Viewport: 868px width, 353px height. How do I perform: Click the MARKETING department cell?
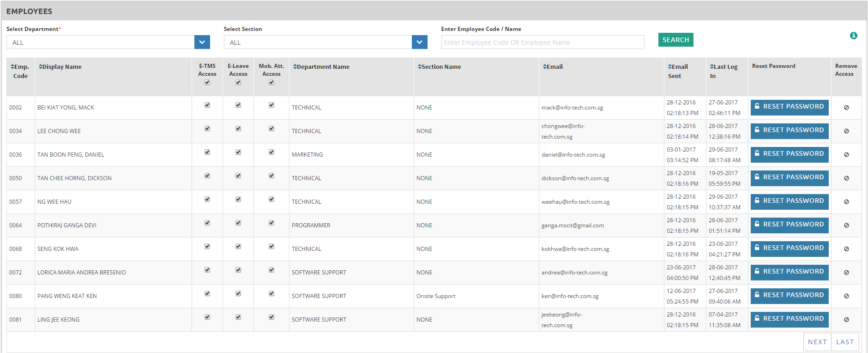point(351,155)
